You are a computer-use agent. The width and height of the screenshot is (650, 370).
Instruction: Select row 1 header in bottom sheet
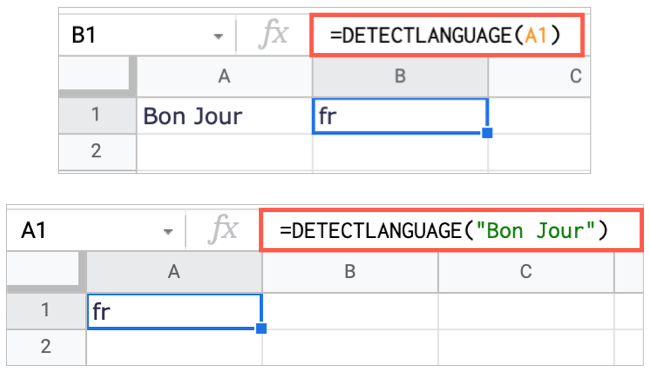click(x=46, y=311)
